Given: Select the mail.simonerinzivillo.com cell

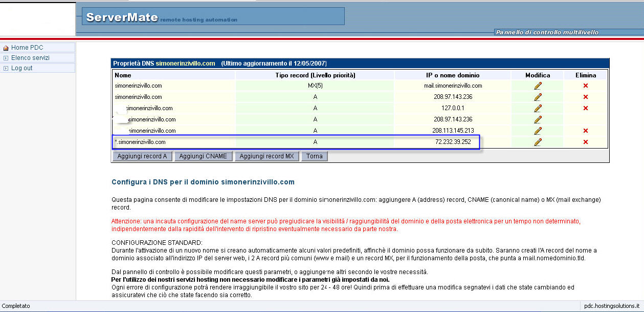Looking at the screenshot, I should coord(453,86).
